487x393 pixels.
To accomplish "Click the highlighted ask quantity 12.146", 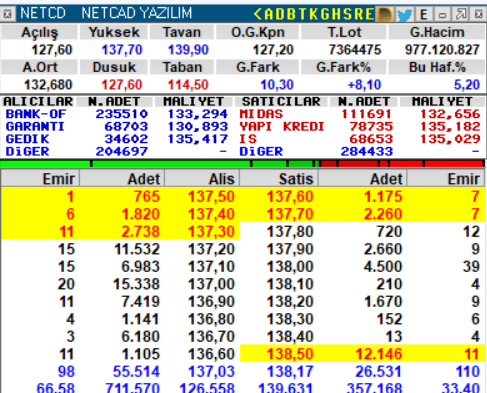I will click(x=379, y=354).
